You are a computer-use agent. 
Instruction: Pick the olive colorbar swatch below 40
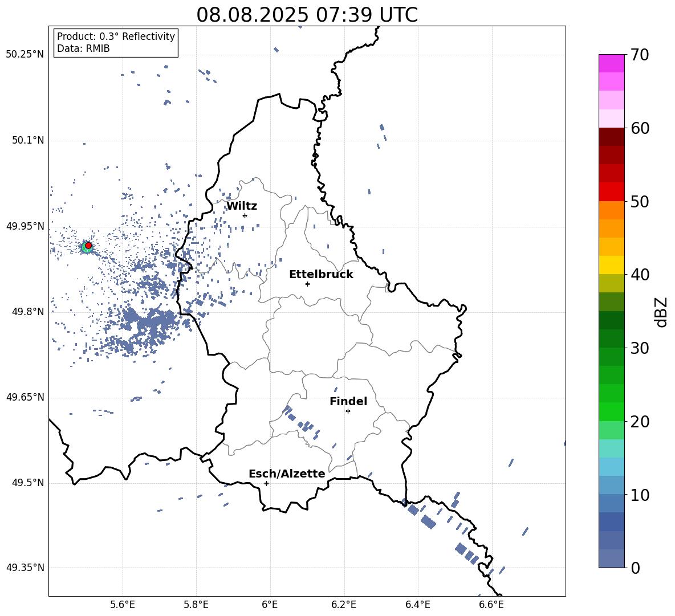click(x=611, y=283)
